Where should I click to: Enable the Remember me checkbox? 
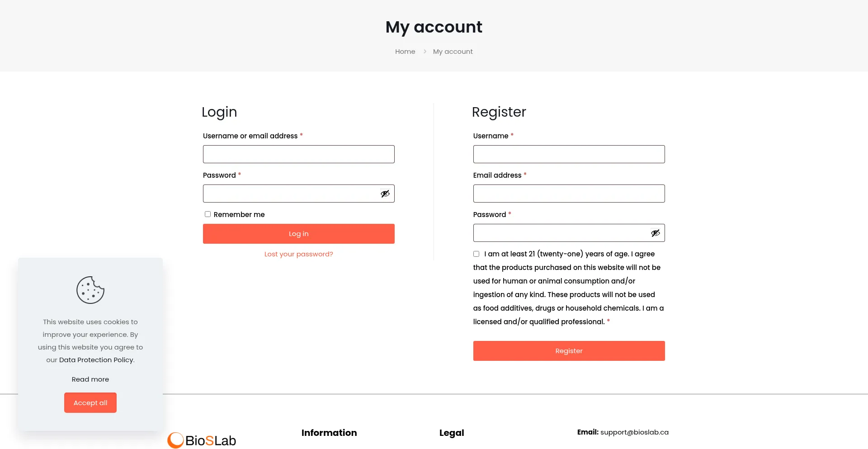pyautogui.click(x=208, y=214)
